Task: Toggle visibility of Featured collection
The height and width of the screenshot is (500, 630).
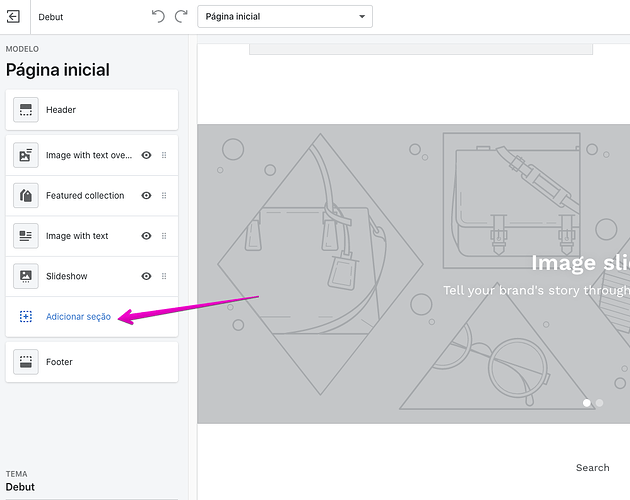Action: tap(146, 196)
